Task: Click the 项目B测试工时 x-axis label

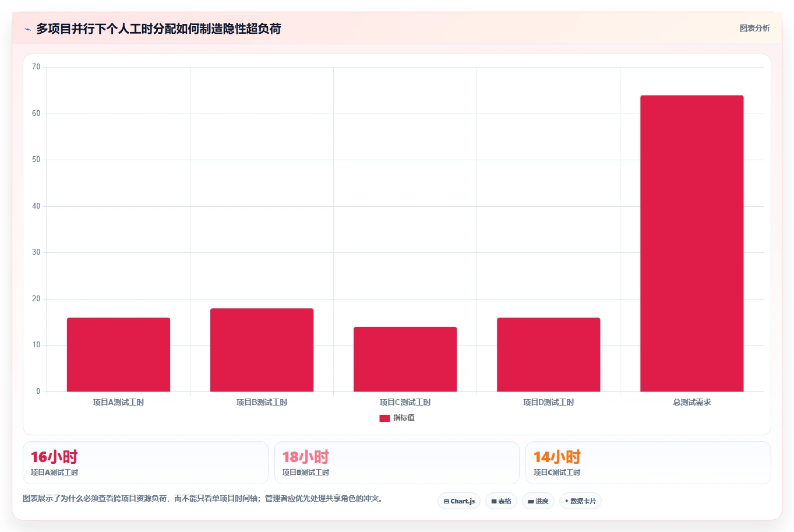Action: (262, 402)
